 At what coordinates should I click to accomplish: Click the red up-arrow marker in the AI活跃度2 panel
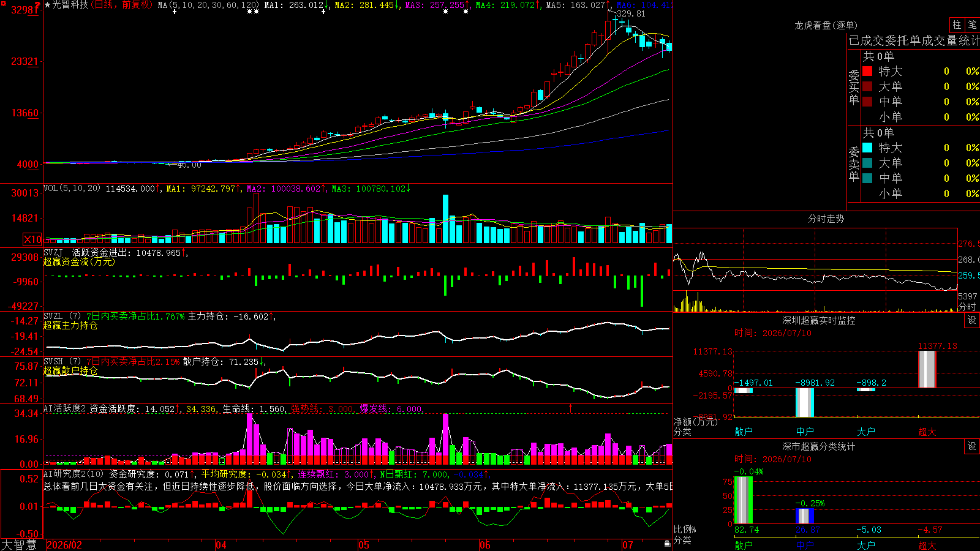tap(571, 408)
